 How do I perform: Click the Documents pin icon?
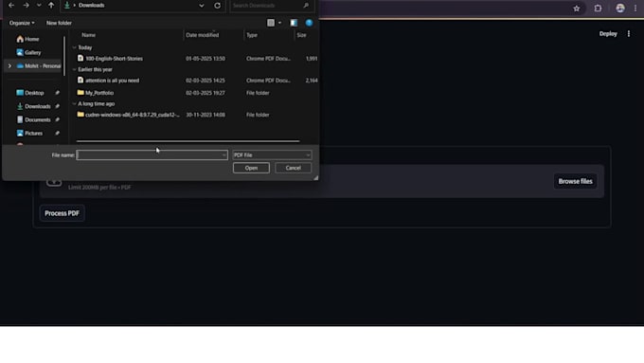[57, 120]
